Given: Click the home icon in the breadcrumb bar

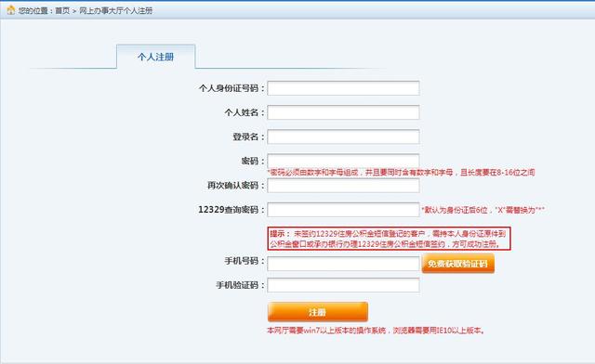Looking at the screenshot, I should [x=11, y=10].
